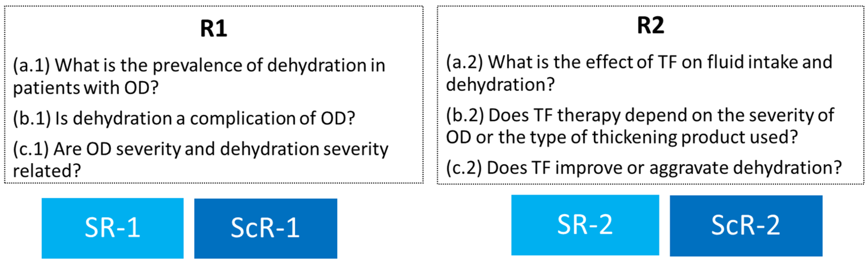This screenshot has width=868, height=263.
Task: Click the "(a.1)" question label
Action: (x=31, y=65)
